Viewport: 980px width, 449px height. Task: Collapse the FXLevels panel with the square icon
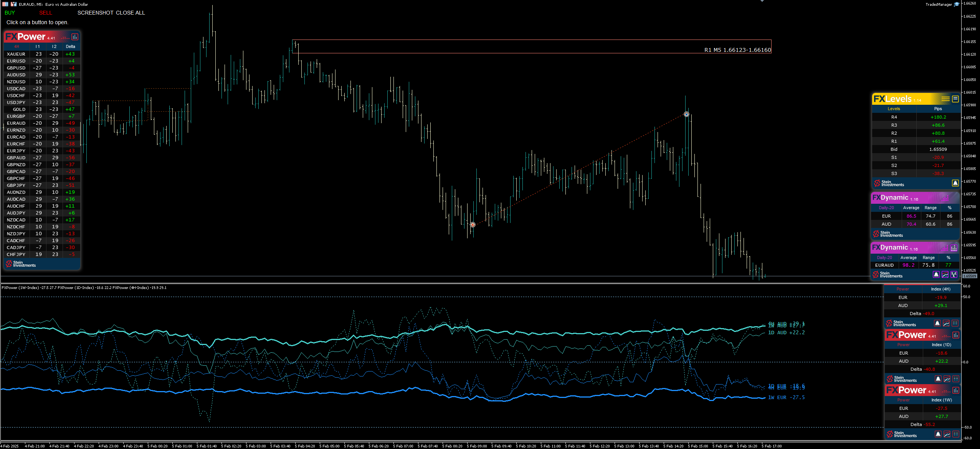point(955,99)
